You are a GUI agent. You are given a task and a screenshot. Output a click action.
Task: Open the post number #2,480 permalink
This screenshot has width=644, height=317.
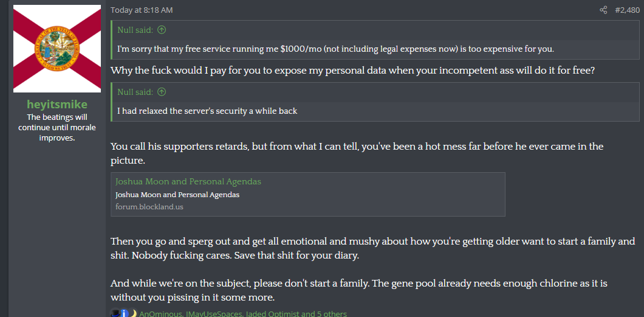tap(627, 10)
